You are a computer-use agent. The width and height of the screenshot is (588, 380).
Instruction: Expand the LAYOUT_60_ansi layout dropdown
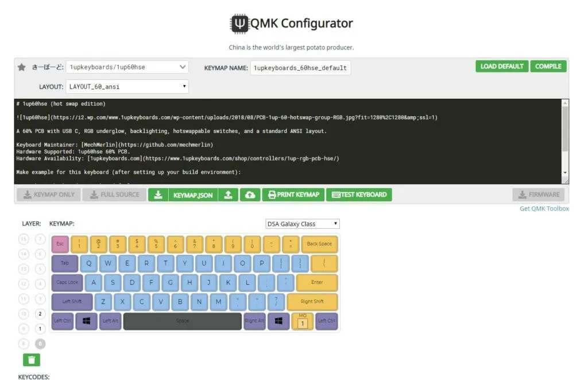tap(127, 87)
